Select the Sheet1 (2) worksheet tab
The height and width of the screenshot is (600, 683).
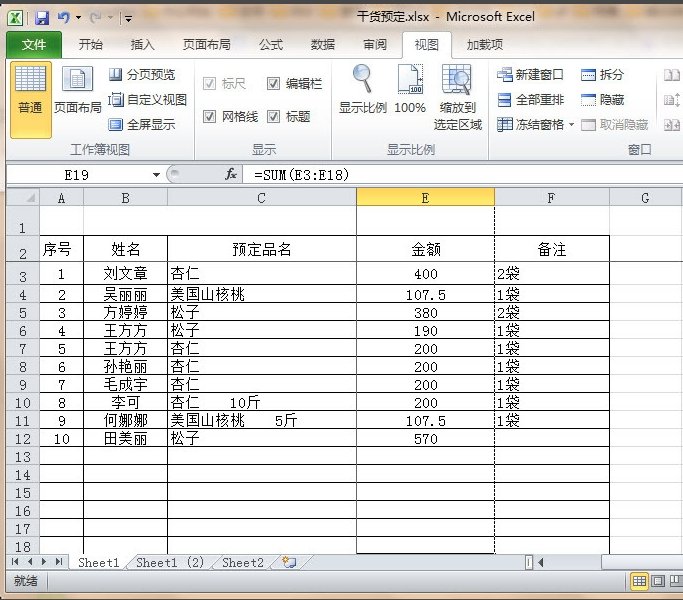pyautogui.click(x=170, y=563)
